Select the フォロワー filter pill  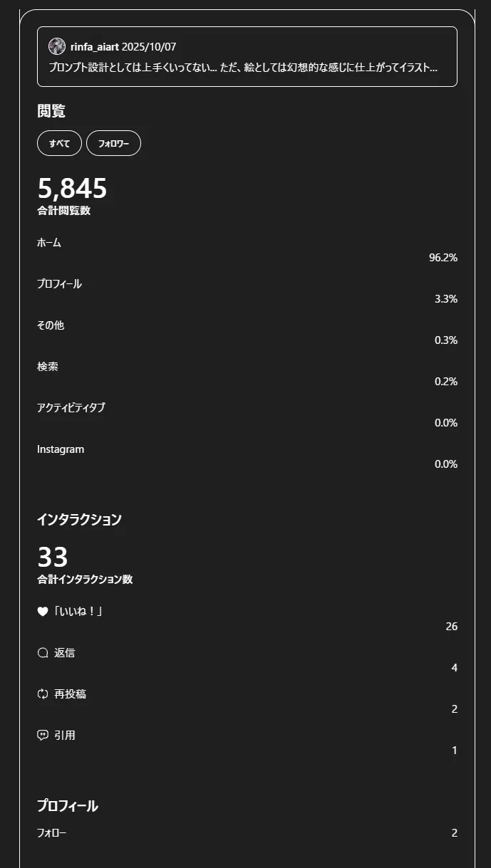pyautogui.click(x=113, y=143)
